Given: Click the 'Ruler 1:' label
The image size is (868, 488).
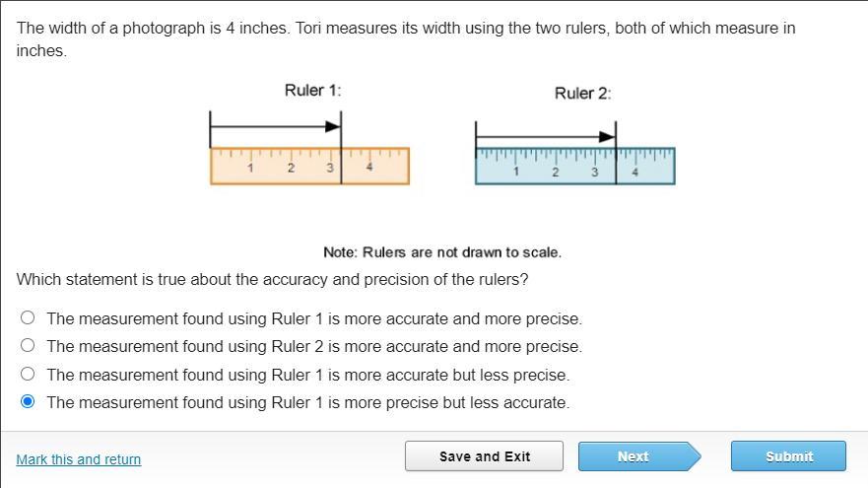Looking at the screenshot, I should (x=312, y=91).
